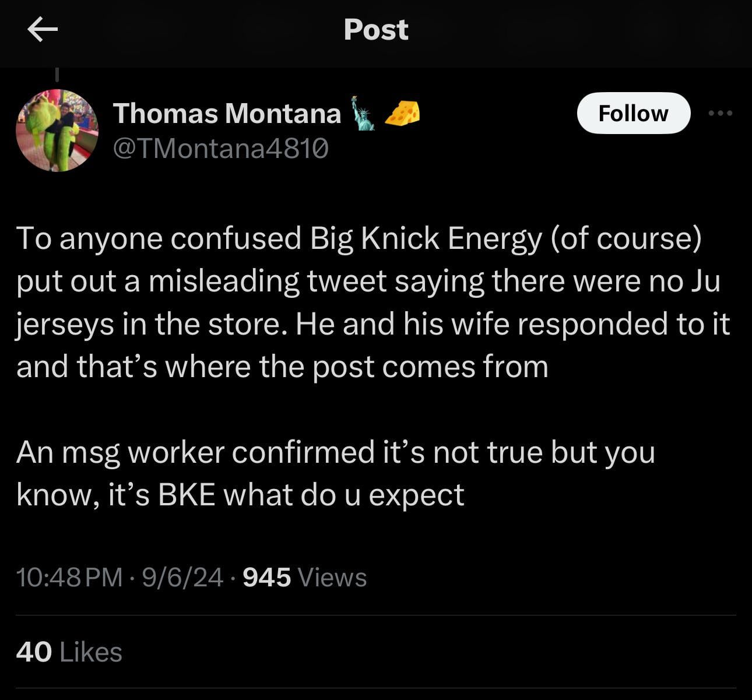
Task: Click the 10:48 PM timestamp
Action: [69, 578]
